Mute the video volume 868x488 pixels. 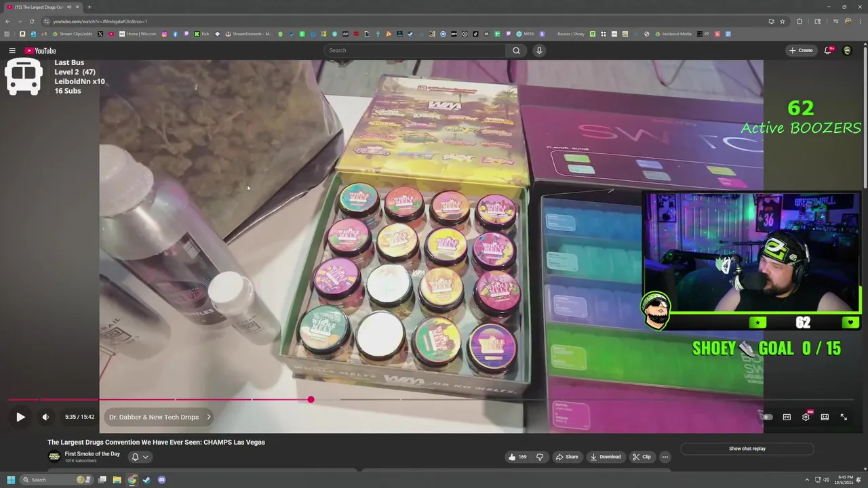point(45,417)
